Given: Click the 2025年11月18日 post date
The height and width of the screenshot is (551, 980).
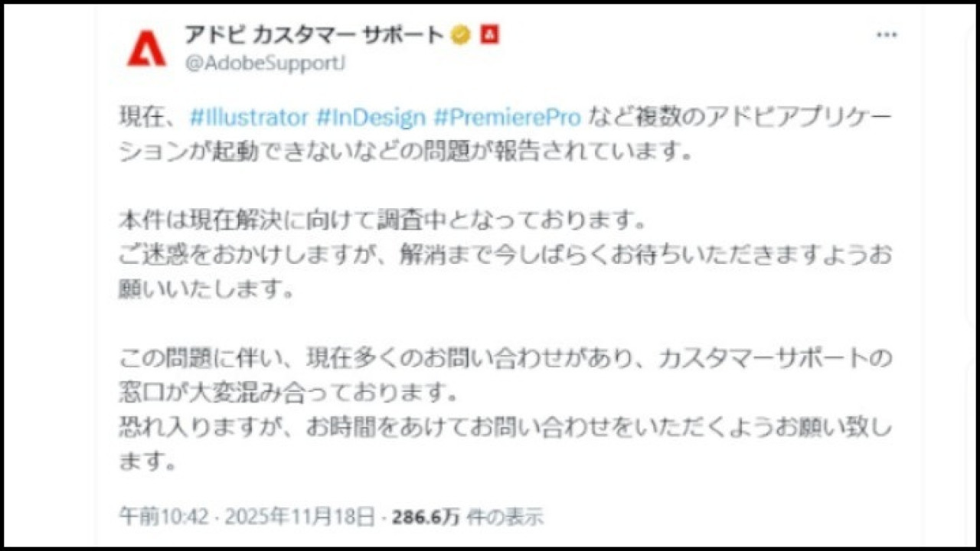Looking at the screenshot, I should point(300,517).
